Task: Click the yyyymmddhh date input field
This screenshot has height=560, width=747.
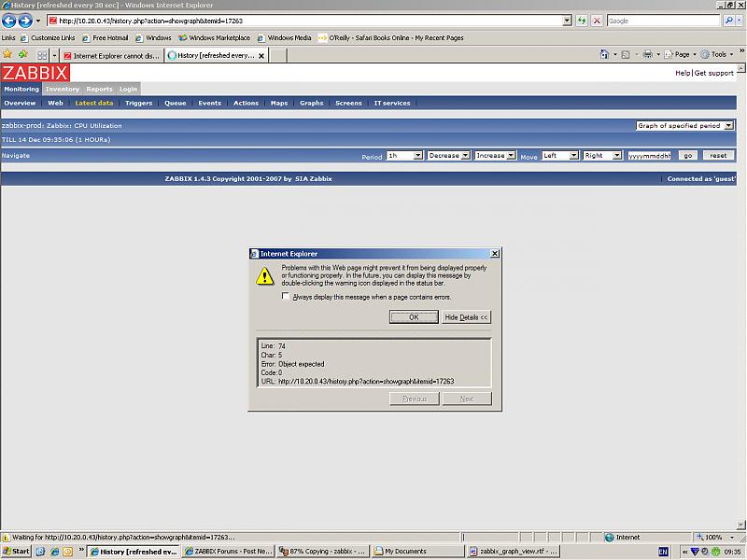Action: [649, 156]
